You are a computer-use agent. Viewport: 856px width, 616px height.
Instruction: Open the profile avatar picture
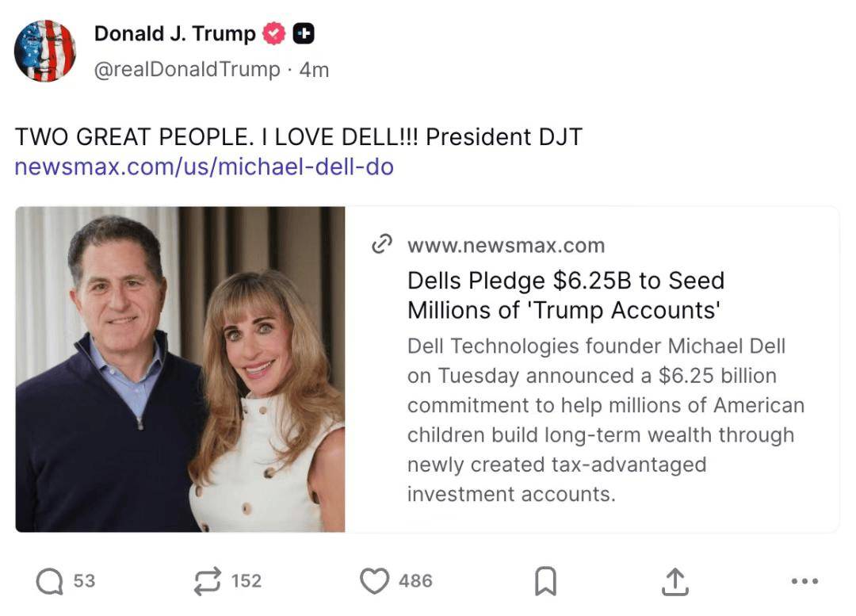(45, 51)
